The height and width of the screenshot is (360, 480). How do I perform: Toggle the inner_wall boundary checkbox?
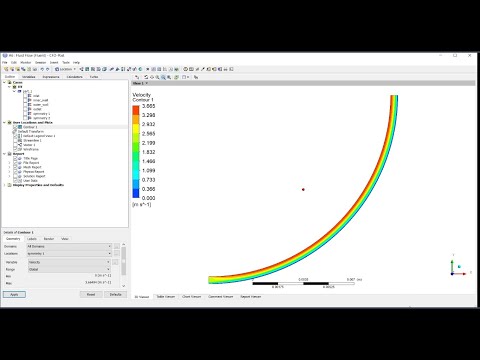pyautogui.click(x=25, y=100)
